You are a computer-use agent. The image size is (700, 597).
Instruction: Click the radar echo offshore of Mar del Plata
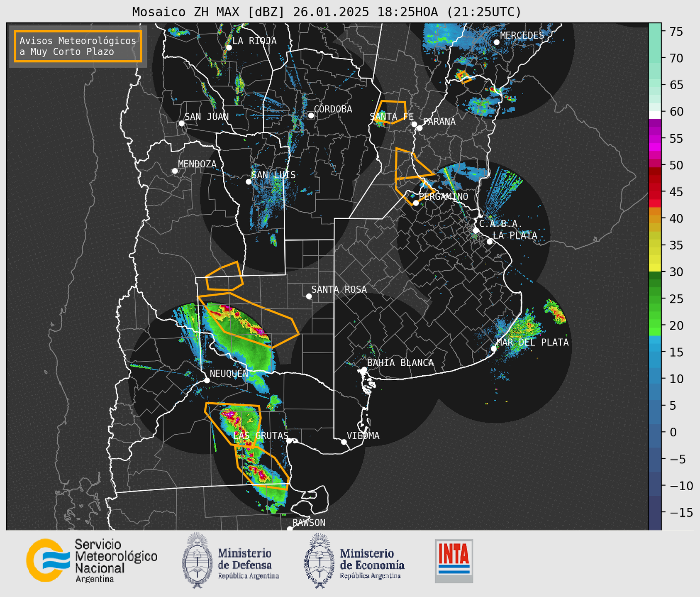(555, 312)
